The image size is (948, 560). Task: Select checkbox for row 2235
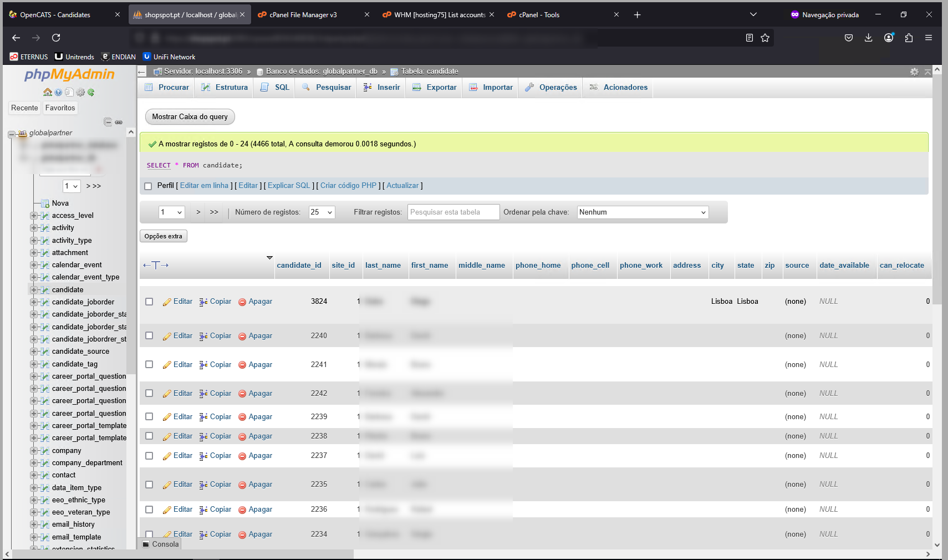click(x=149, y=485)
